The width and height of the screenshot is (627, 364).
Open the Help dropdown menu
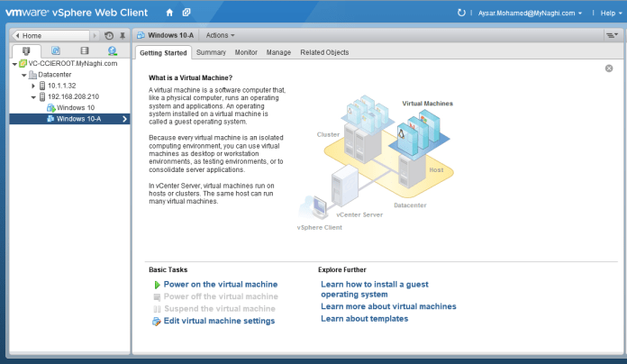605,14
